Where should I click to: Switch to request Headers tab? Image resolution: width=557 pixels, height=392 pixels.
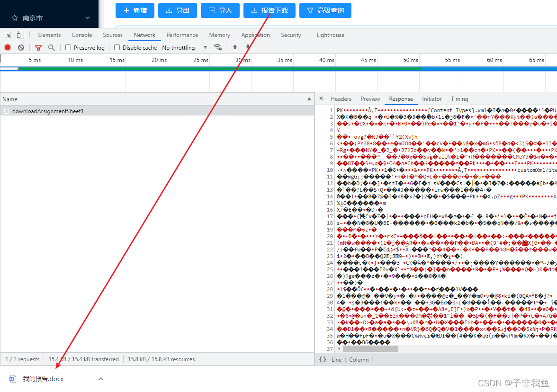[x=341, y=98]
